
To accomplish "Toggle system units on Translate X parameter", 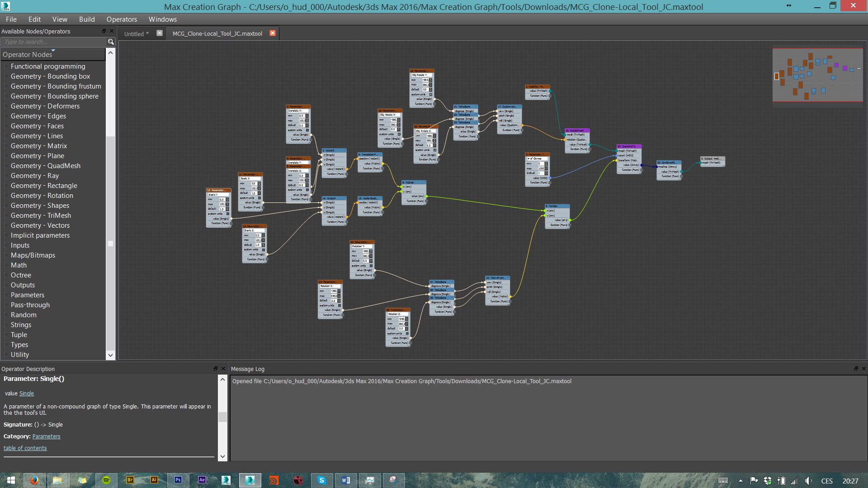I will click(307, 130).
